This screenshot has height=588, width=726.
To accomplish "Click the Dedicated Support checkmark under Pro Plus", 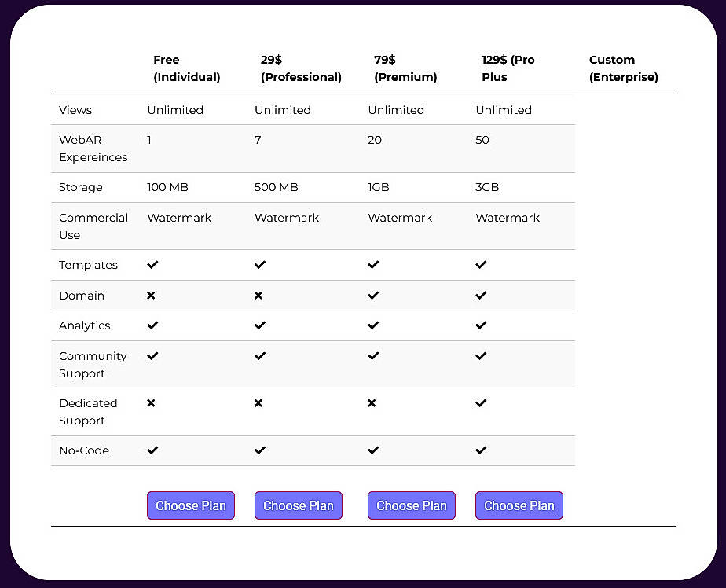I will click(x=480, y=403).
